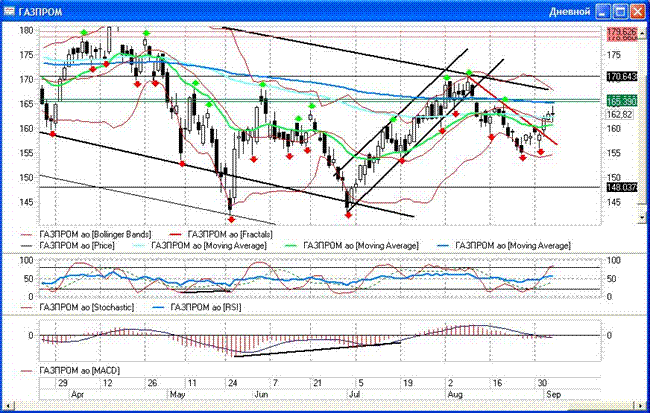Image resolution: width=650 pixels, height=413 pixels.
Task: Select the RSI legend entry
Action: click(x=197, y=307)
